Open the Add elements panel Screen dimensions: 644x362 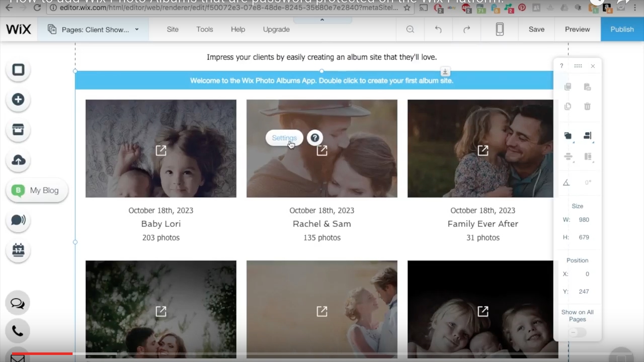point(18,100)
